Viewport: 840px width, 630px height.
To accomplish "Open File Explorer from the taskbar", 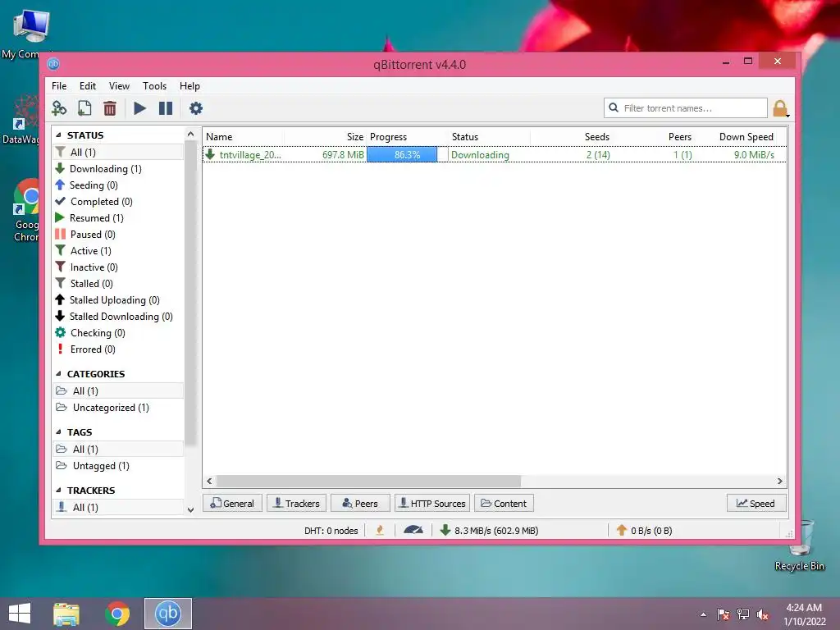I will 66,614.
